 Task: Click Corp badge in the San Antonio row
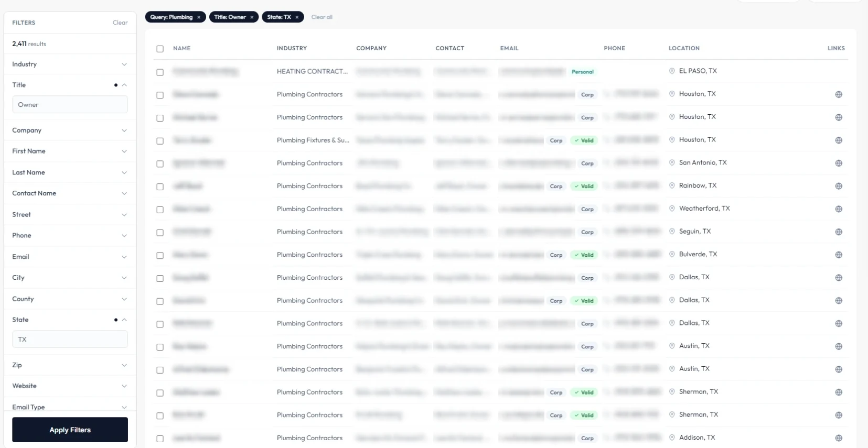click(x=587, y=163)
